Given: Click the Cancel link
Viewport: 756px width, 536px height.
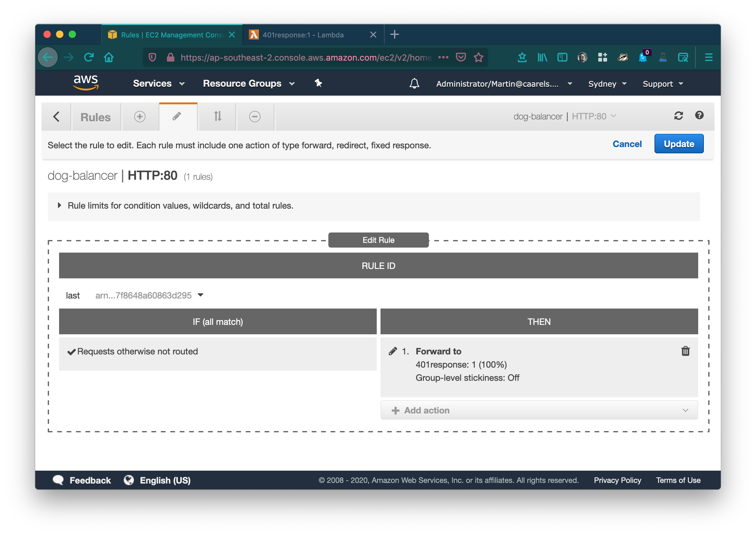Looking at the screenshot, I should [627, 144].
